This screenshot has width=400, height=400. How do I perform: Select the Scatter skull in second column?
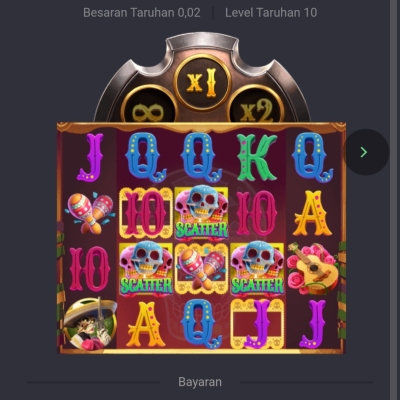coord(146,269)
